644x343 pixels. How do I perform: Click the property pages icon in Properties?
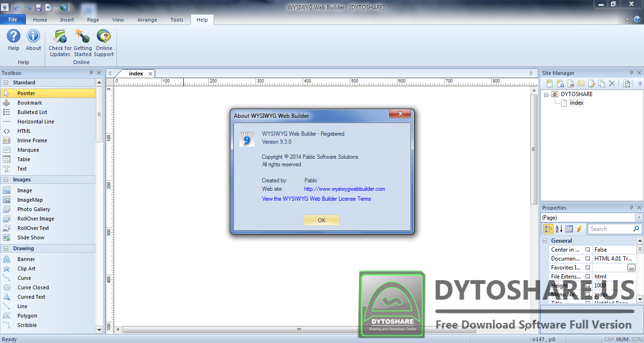coord(569,229)
